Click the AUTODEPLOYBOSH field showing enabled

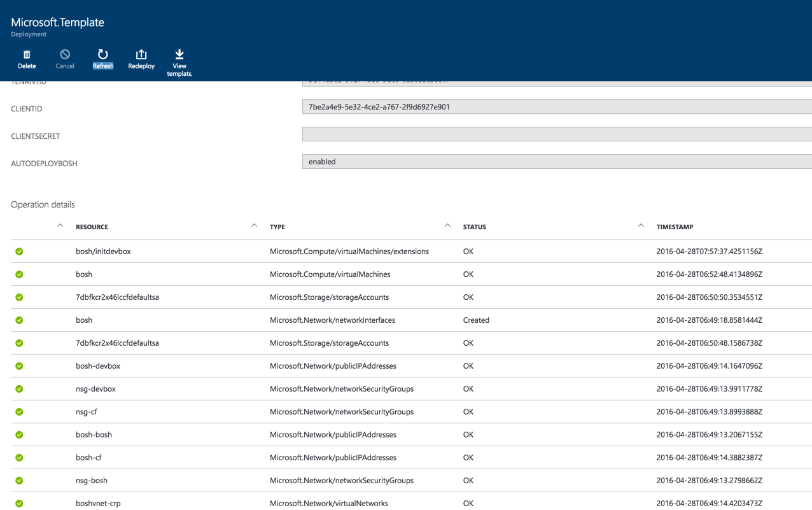tap(557, 162)
